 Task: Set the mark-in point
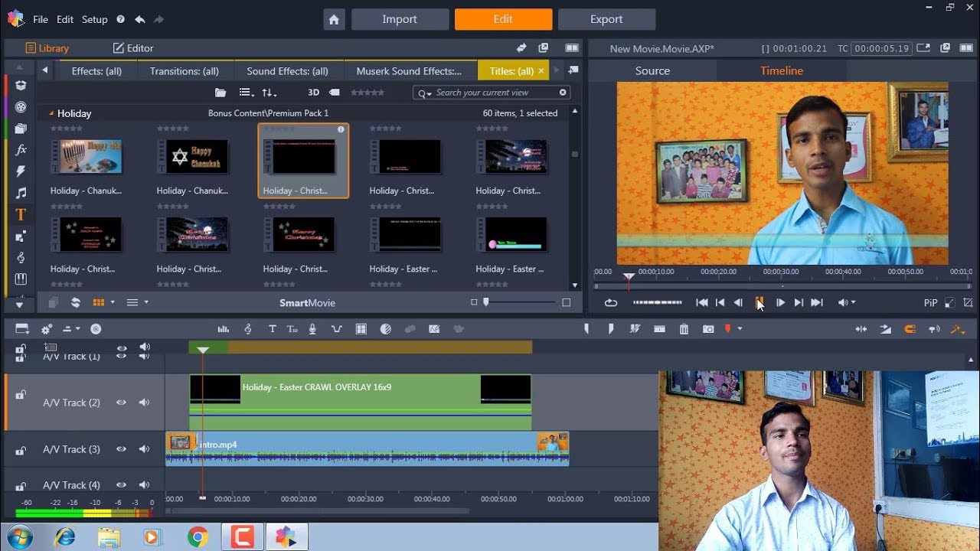586,329
